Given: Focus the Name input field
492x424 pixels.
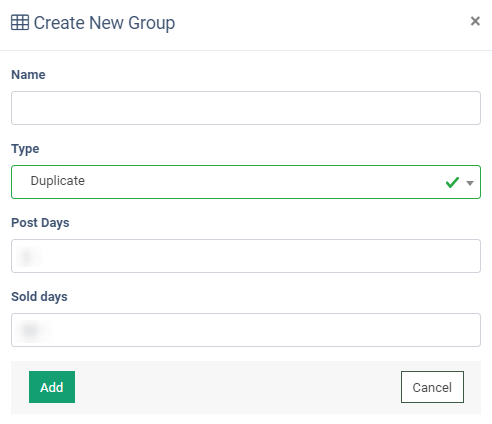Looking at the screenshot, I should pyautogui.click(x=246, y=108).
